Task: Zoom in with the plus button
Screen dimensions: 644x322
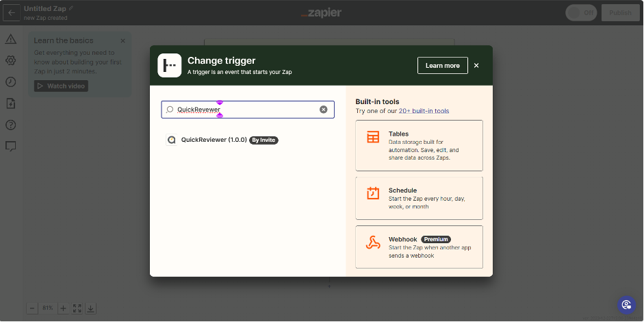Action: point(63,308)
